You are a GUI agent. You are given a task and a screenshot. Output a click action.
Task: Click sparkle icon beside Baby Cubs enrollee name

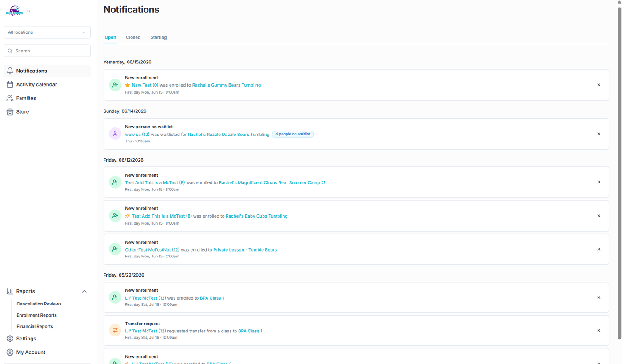point(128,216)
